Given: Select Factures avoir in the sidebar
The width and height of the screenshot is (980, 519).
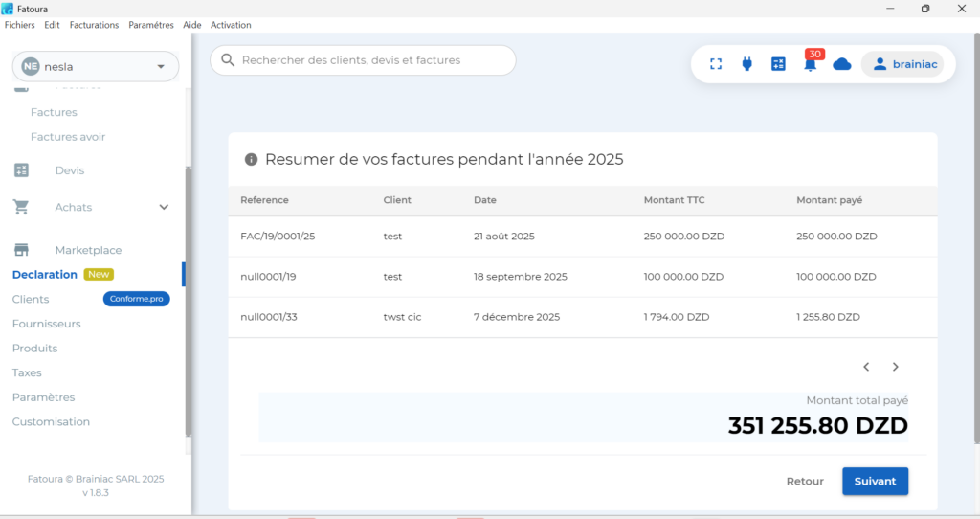Looking at the screenshot, I should point(68,137).
